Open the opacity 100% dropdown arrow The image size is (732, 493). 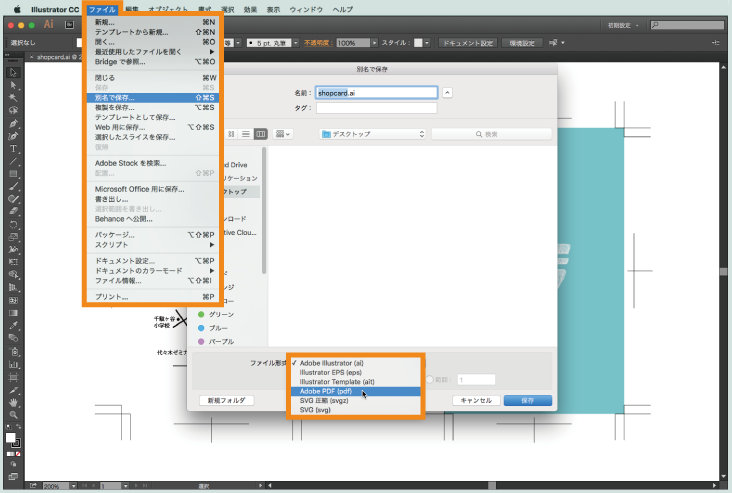click(374, 43)
